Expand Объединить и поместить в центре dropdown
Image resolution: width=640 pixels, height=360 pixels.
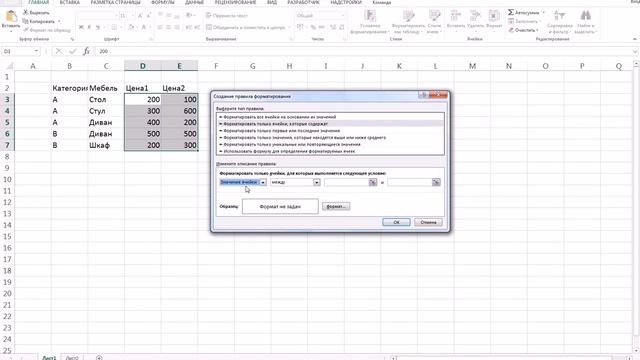(x=289, y=27)
